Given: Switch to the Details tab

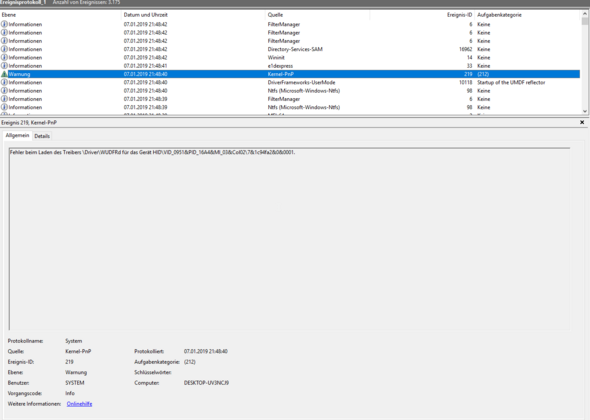Looking at the screenshot, I should tap(42, 136).
